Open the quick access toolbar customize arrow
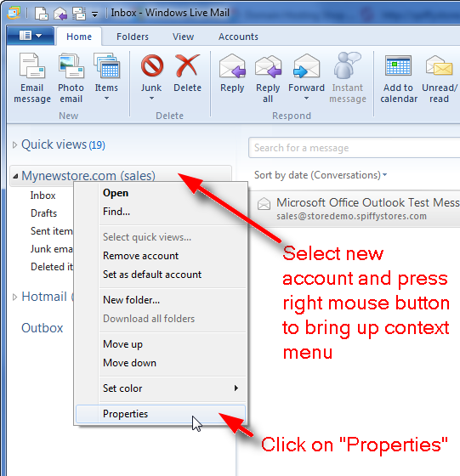 (x=95, y=14)
